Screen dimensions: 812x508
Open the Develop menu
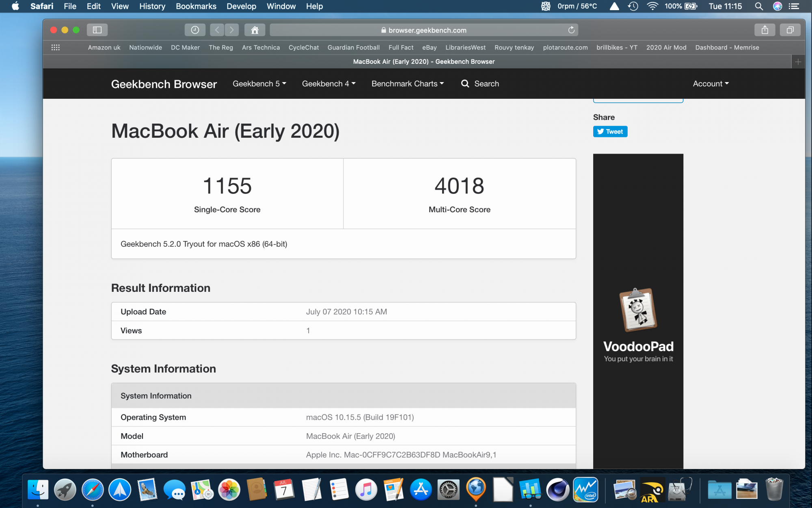[x=241, y=6]
